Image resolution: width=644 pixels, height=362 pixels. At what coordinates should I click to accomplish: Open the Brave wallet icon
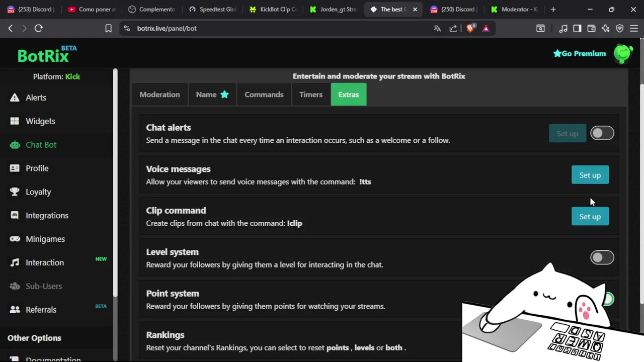pos(591,29)
